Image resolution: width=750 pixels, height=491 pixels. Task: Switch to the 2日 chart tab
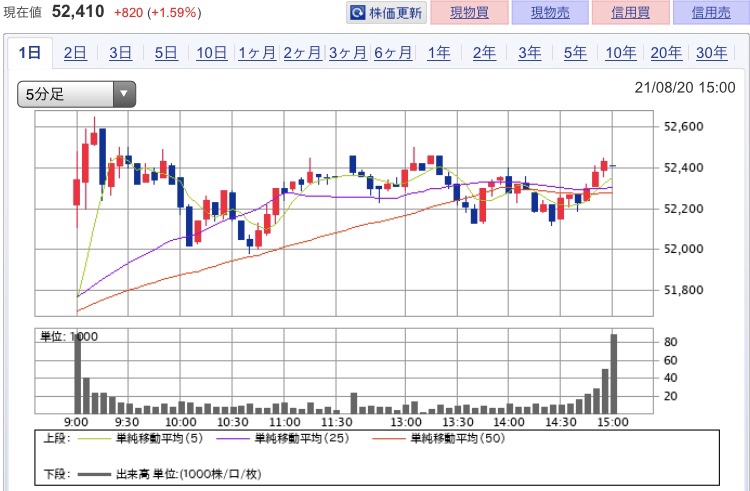pos(75,53)
